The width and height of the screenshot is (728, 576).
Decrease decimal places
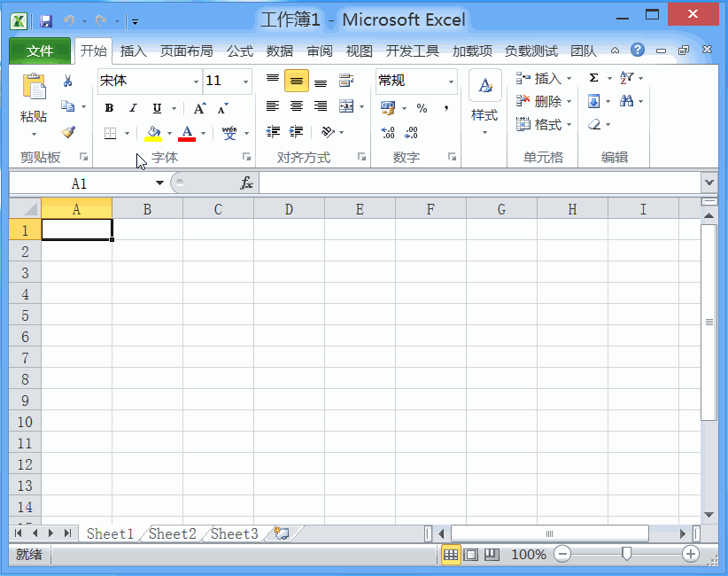coord(411,133)
